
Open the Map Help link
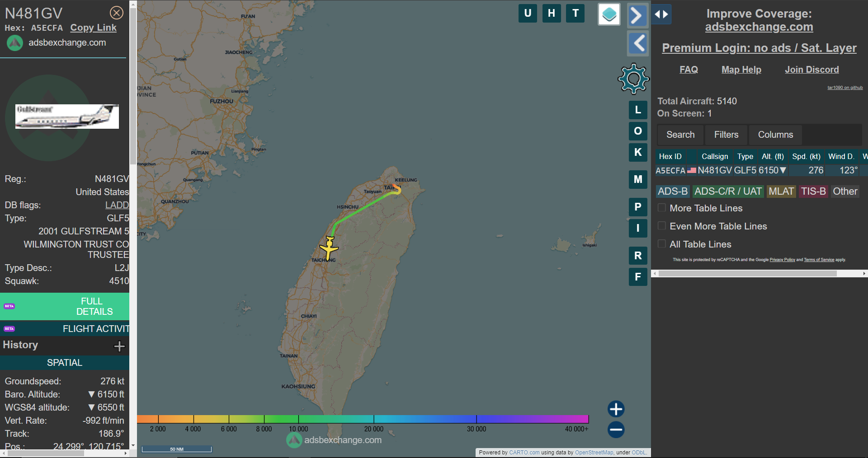(741, 70)
